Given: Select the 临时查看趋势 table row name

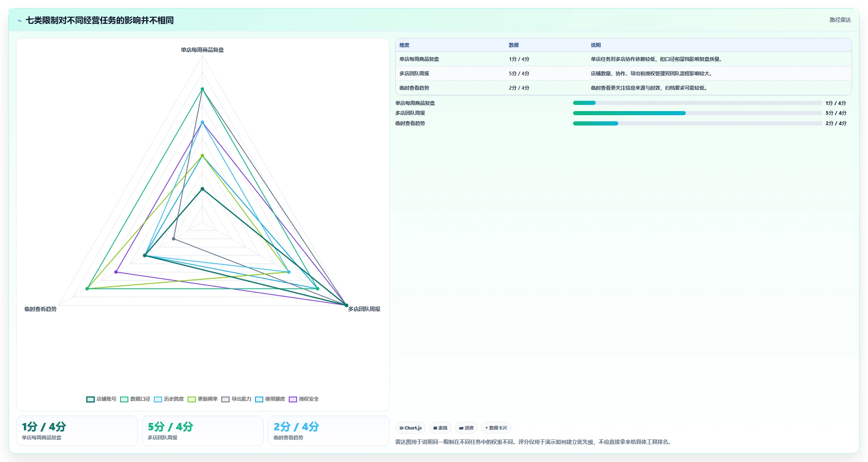Looking at the screenshot, I should [x=414, y=88].
